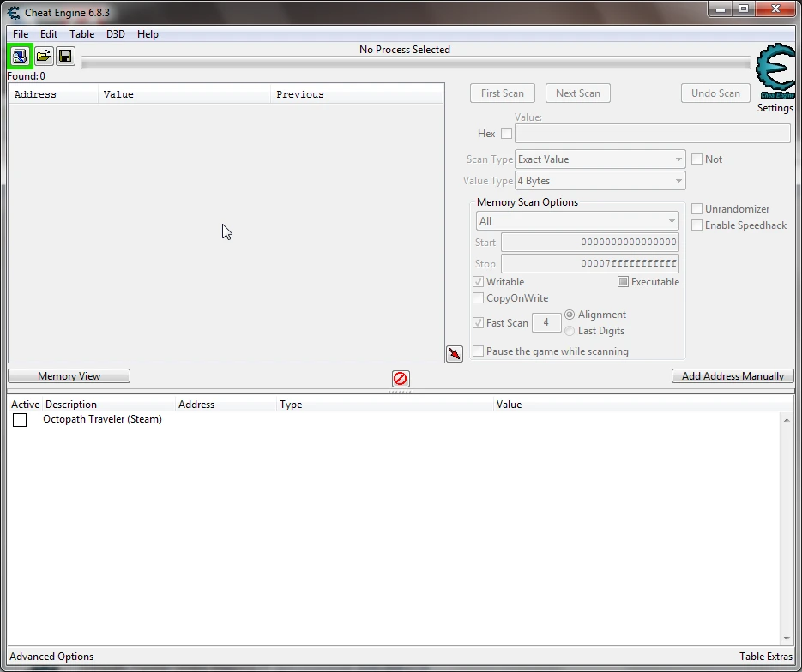Screen dimensions: 802x672
Task: Open the process list icon
Action: coord(20,57)
